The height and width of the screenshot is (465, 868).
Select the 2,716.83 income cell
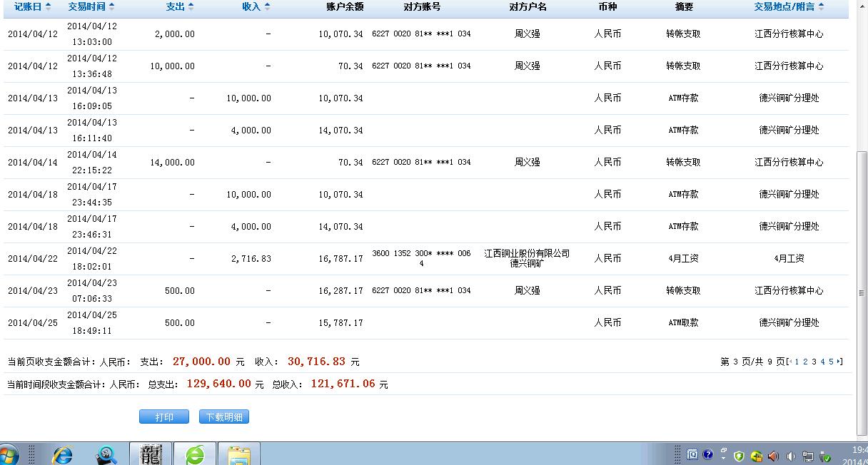(251, 259)
